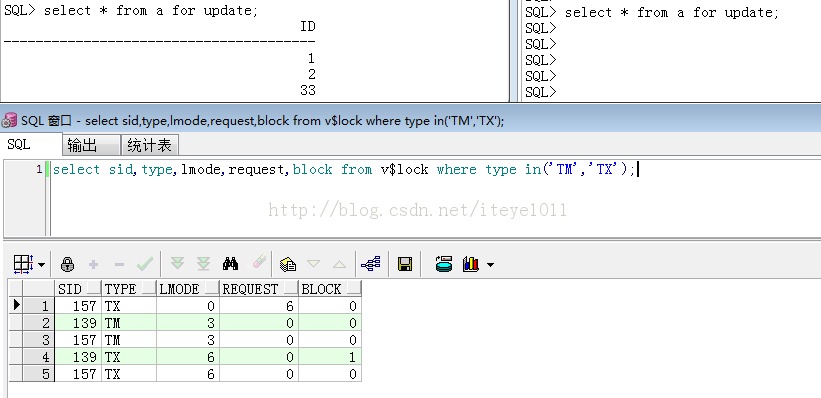Click BLOCK cell showing 1 in row 4
The height and width of the screenshot is (398, 821).
coord(330,357)
